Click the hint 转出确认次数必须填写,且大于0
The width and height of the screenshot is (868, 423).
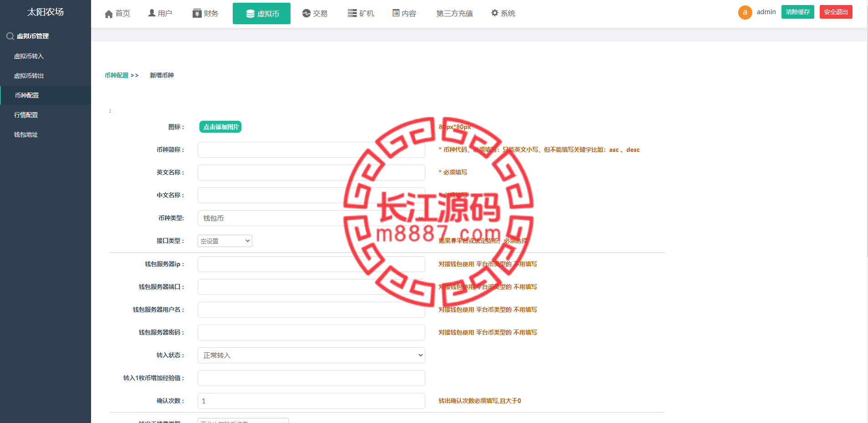(480, 401)
